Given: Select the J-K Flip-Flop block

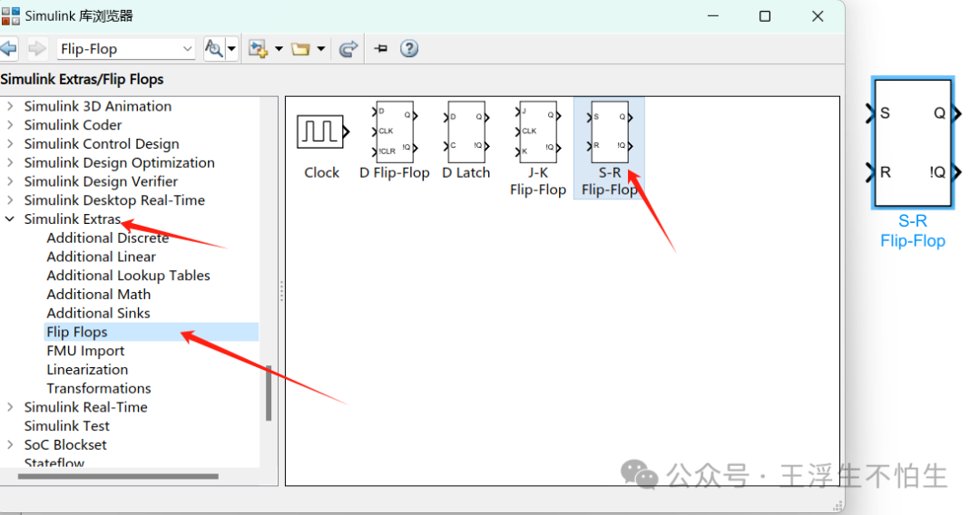Looking at the screenshot, I should click(x=537, y=150).
